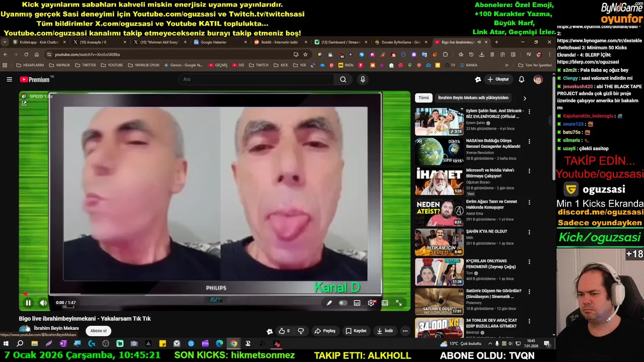Click the search magnifier button

tap(343, 79)
